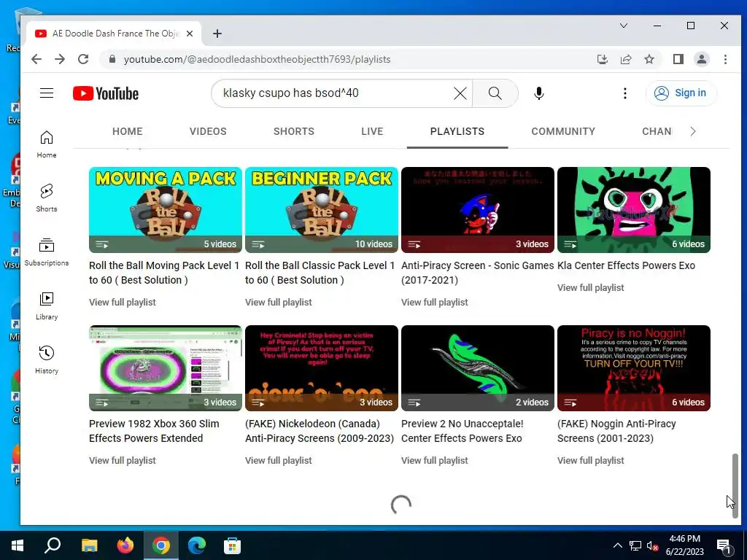The image size is (747, 560).
Task: Switch to the VIDEOS channel tab
Action: pos(208,131)
